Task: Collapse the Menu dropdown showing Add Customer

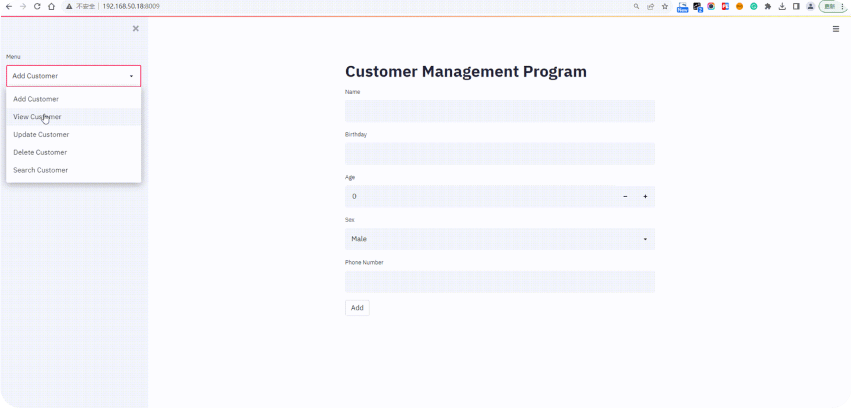Action: pos(73,76)
